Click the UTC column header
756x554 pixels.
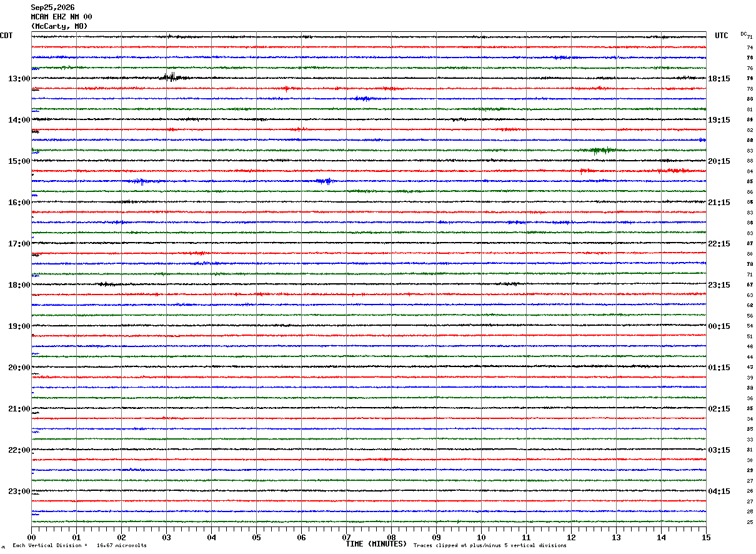[722, 36]
